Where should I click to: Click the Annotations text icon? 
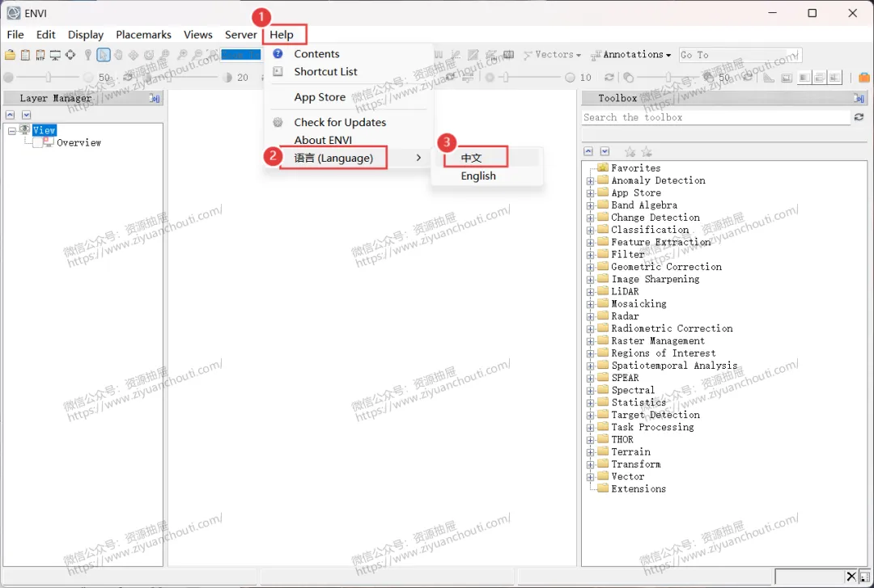tap(596, 55)
